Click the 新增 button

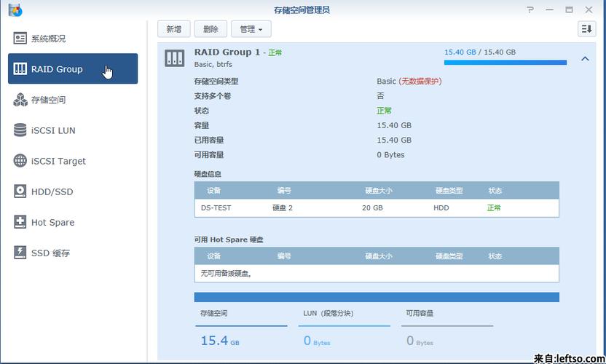pos(174,29)
